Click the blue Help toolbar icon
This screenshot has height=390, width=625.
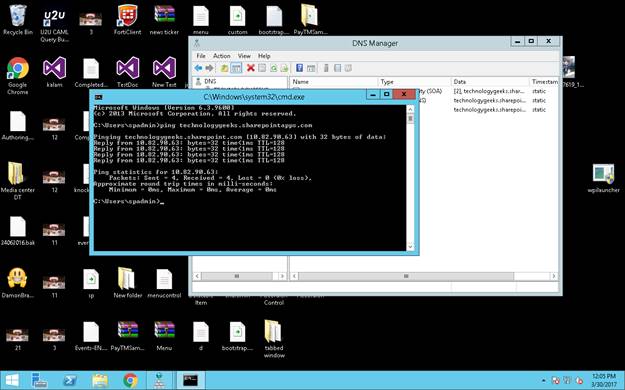coord(300,68)
